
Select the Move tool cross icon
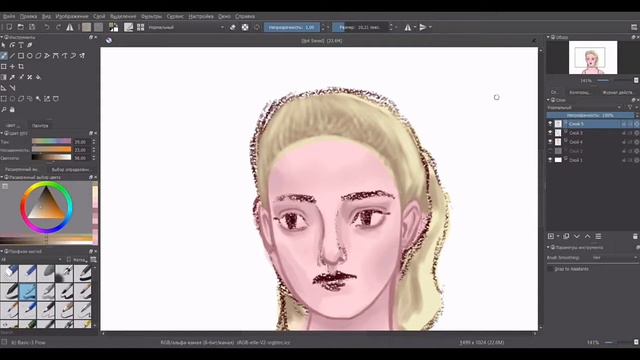point(12,66)
